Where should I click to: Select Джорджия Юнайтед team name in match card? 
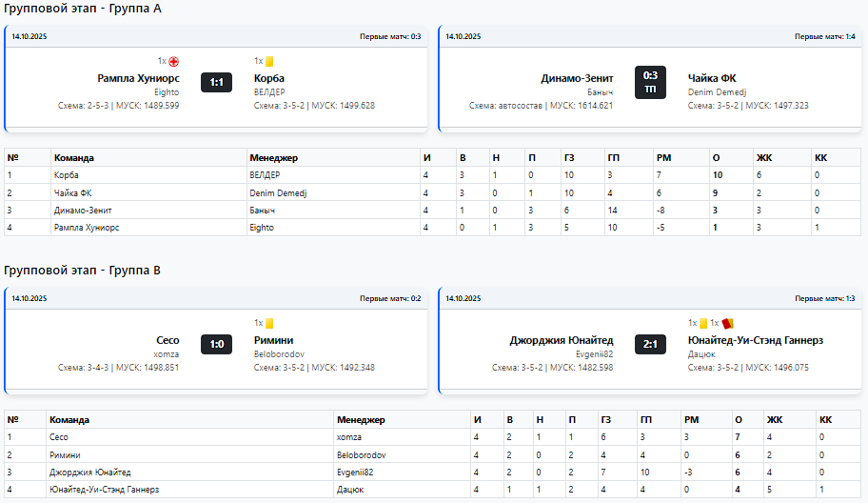point(562,340)
